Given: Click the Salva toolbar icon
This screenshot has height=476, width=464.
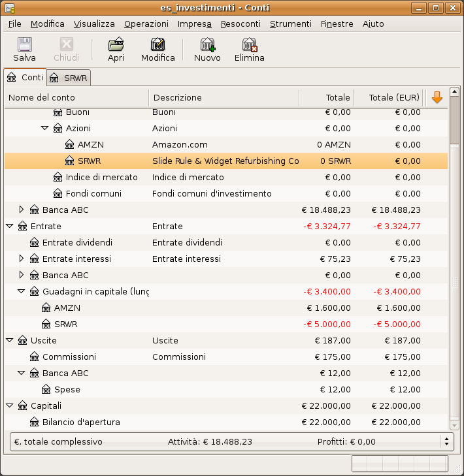Looking at the screenshot, I should tap(25, 44).
